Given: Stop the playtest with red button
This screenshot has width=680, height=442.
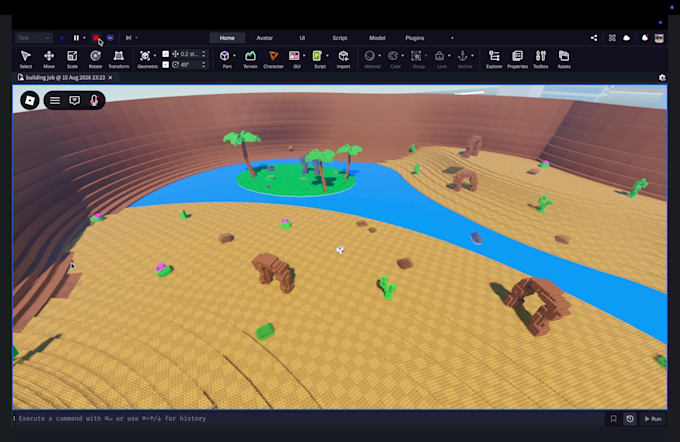Looking at the screenshot, I should pyautogui.click(x=96, y=38).
